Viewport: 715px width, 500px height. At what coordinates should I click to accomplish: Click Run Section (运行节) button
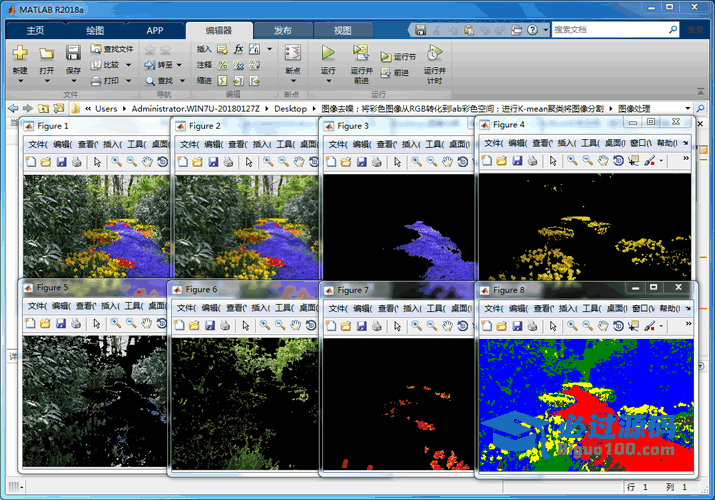click(398, 57)
